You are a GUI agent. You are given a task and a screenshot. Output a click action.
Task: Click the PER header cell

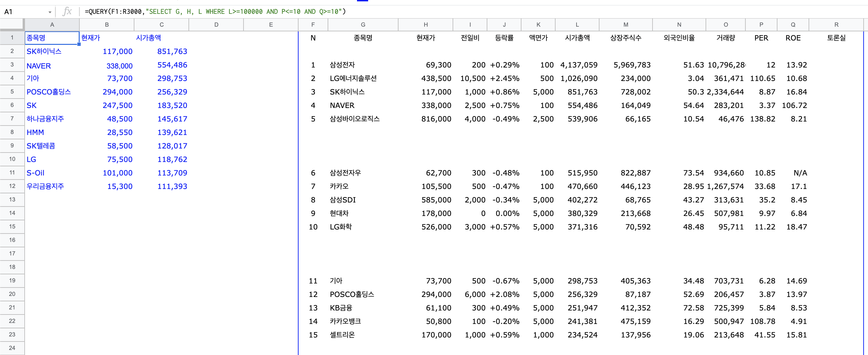(x=761, y=38)
